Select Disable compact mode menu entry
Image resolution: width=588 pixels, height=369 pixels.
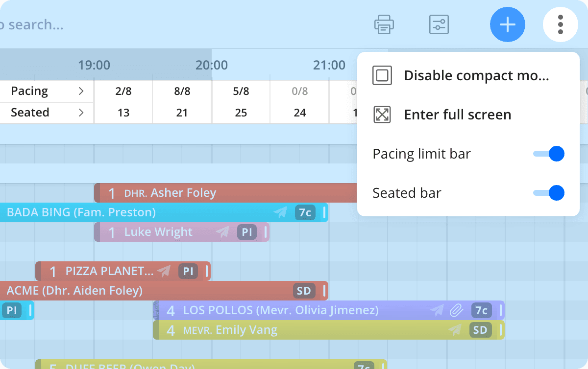pos(476,76)
